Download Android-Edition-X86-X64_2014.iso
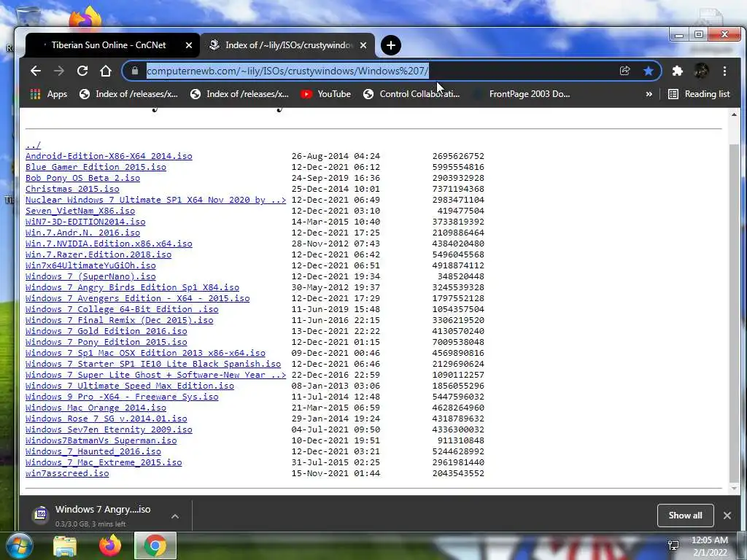Image resolution: width=747 pixels, height=560 pixels. (x=109, y=156)
